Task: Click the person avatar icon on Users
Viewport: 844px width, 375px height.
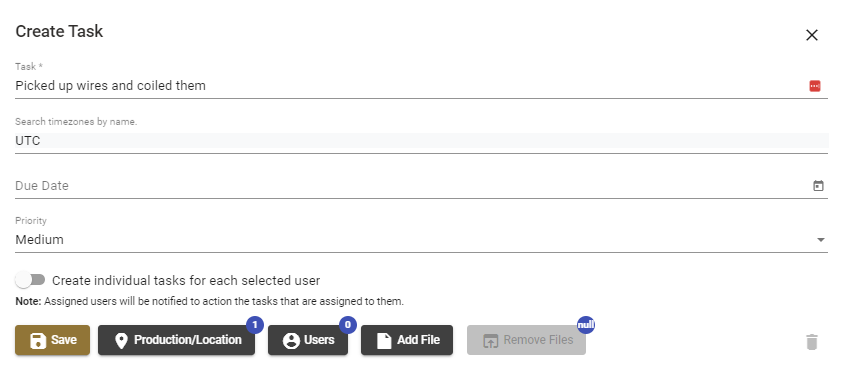Action: 291,341
